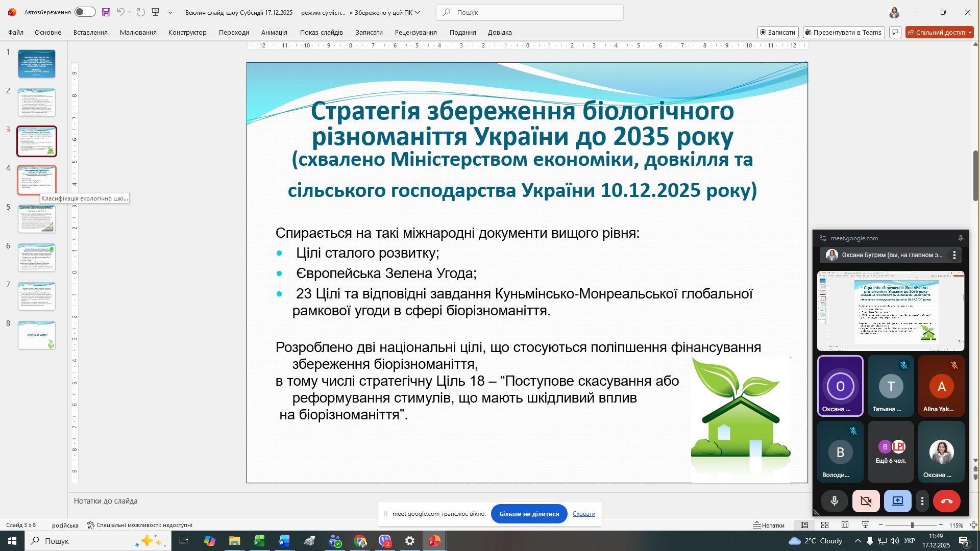Image resolution: width=980 pixels, height=551 pixels.
Task: Switch to Slide Sorter view icon
Action: pos(825,525)
